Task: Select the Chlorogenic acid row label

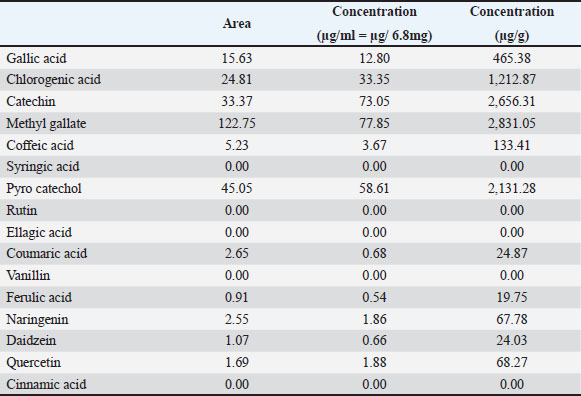Action: [53, 79]
